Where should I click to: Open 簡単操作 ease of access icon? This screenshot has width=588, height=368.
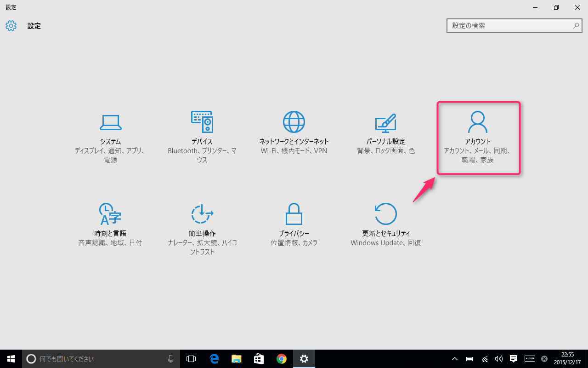click(x=202, y=214)
